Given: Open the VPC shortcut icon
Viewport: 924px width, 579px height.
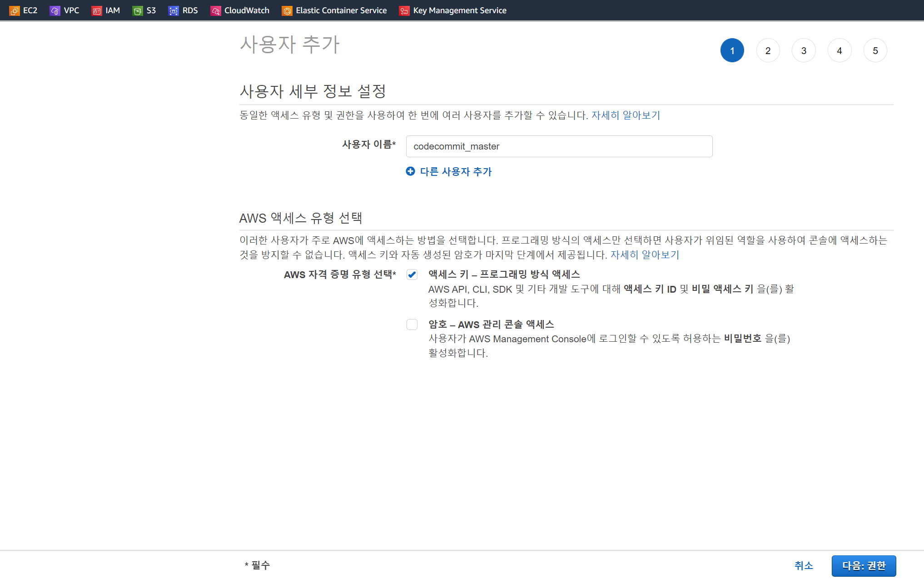Looking at the screenshot, I should click(55, 10).
